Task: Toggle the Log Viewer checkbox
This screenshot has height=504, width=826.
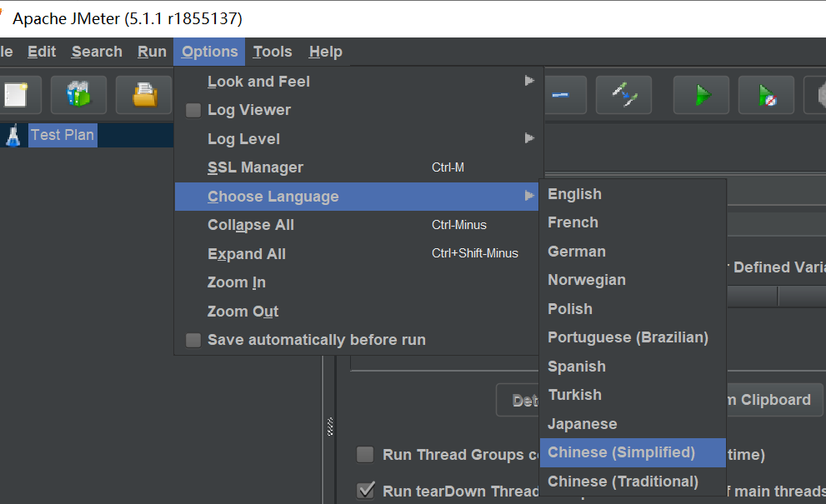Action: [193, 110]
